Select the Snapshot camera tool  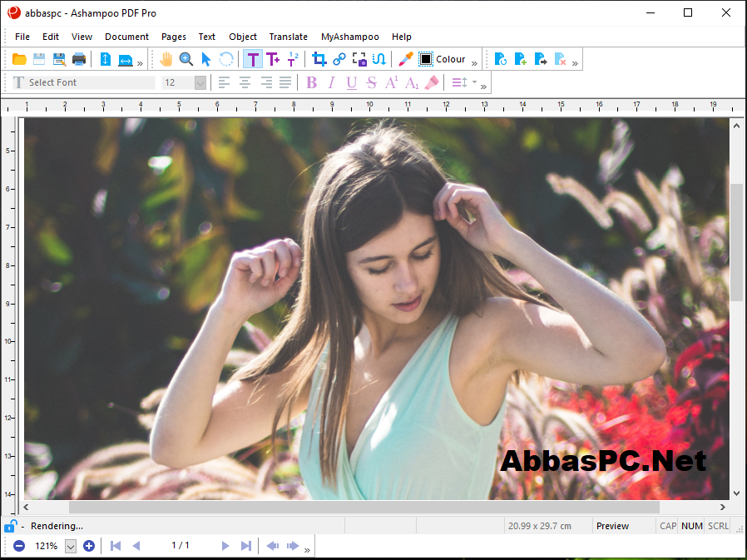(359, 59)
